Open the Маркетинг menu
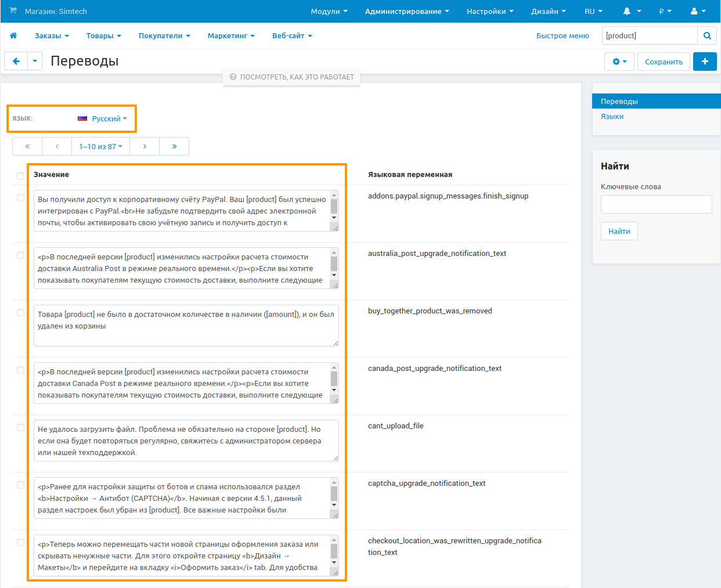The height and width of the screenshot is (588, 721). [230, 35]
